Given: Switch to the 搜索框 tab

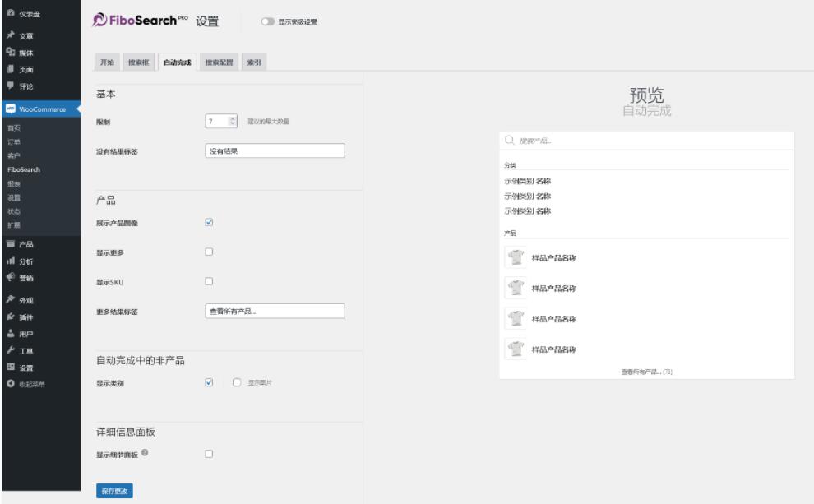Looking at the screenshot, I should coord(137,62).
